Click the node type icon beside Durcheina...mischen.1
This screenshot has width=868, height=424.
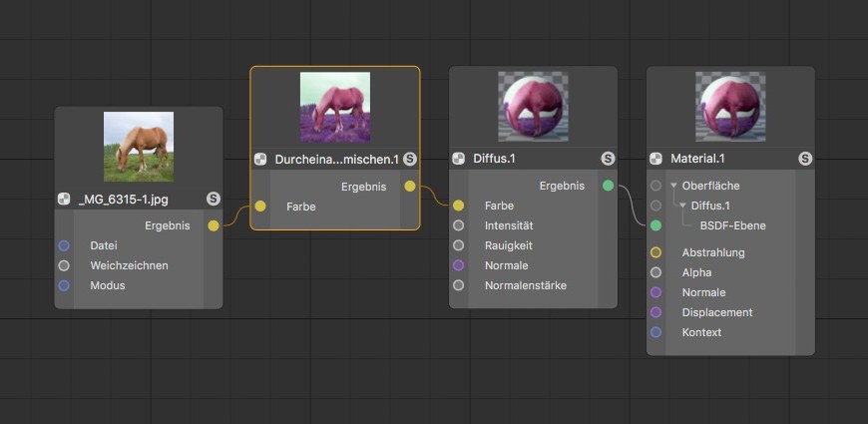(260, 160)
